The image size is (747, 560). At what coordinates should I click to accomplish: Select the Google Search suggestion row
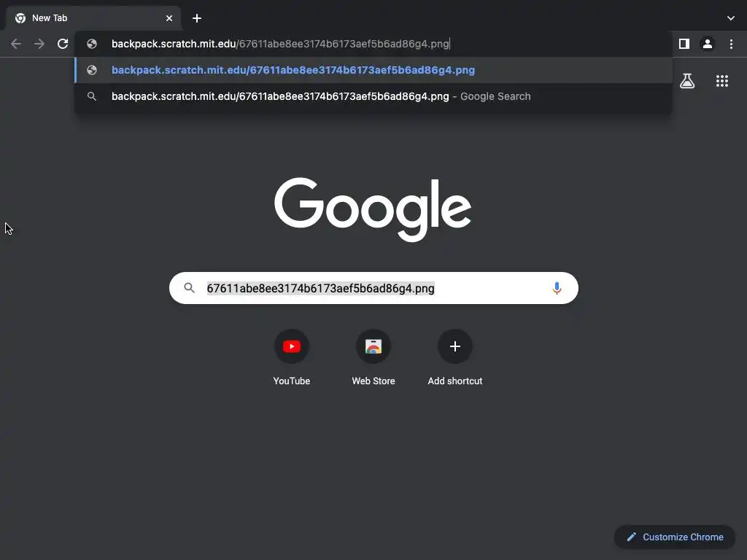tap(373, 96)
